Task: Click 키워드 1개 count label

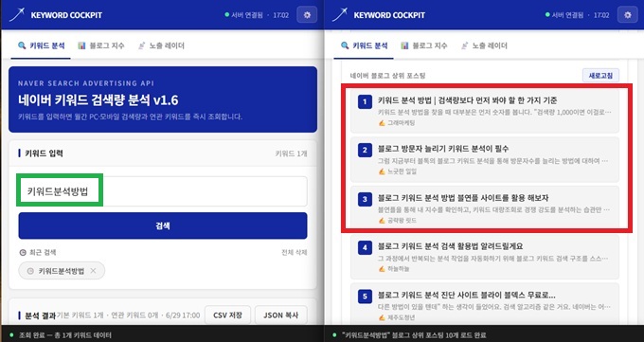Action: (291, 153)
